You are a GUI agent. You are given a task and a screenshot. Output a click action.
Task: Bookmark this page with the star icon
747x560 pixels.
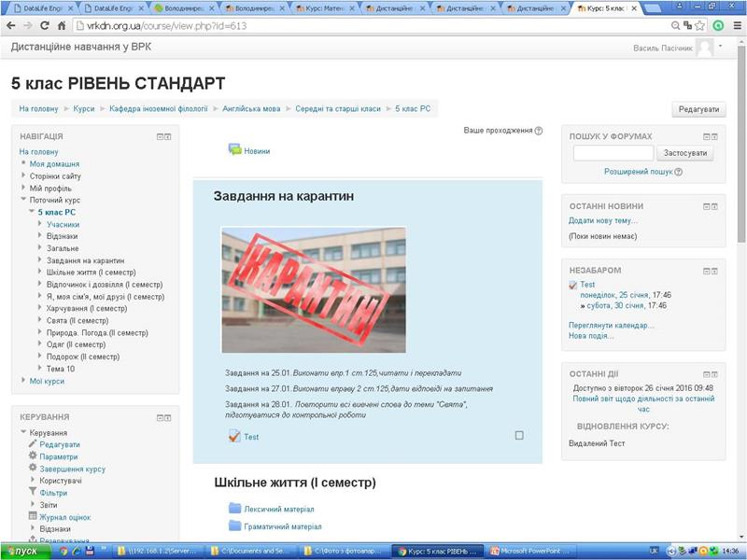(699, 26)
